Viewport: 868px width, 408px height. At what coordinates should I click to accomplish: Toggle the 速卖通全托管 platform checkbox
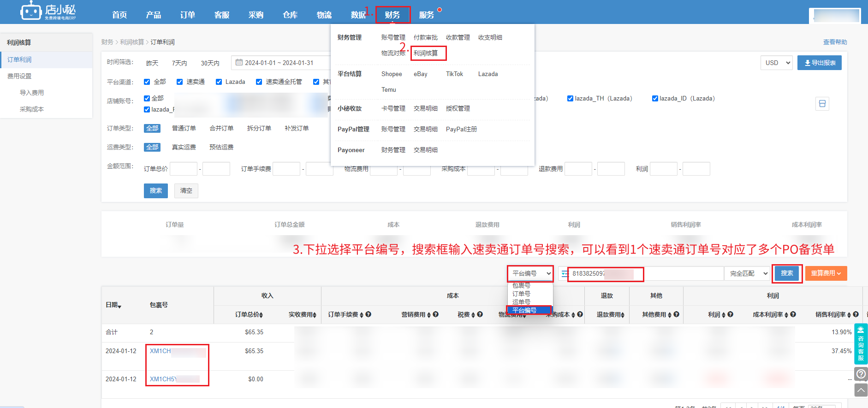259,82
